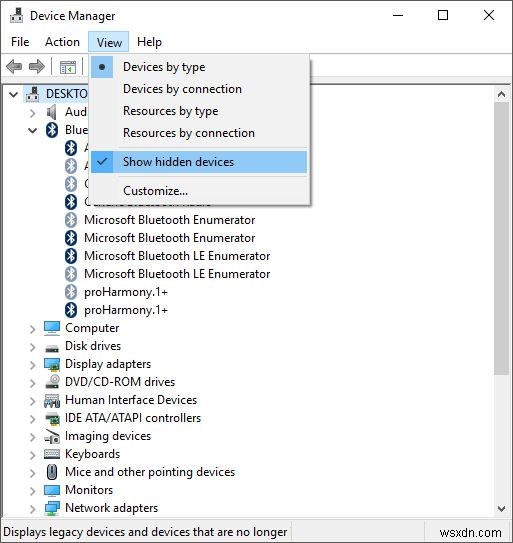The image size is (513, 543).
Task: Close the open View menu
Action: point(109,42)
